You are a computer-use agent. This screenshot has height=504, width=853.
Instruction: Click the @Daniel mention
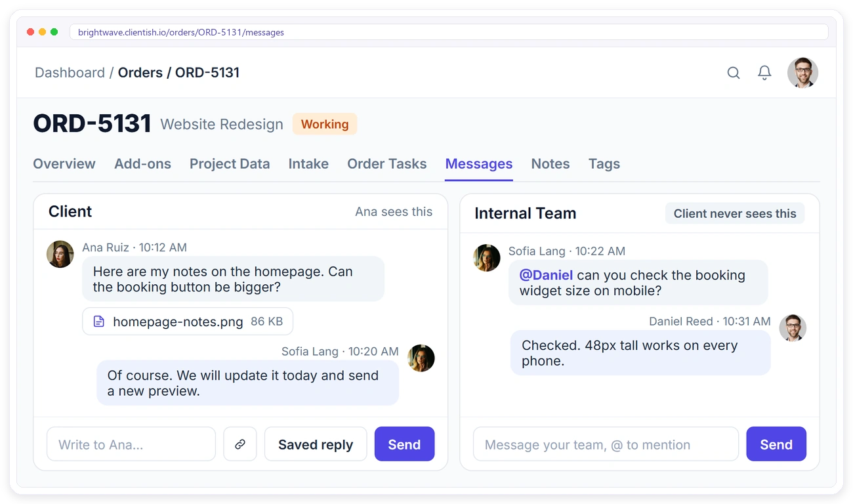click(x=546, y=275)
